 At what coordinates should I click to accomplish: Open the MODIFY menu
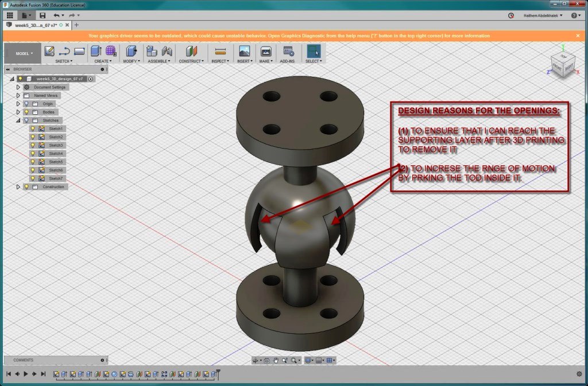(131, 61)
